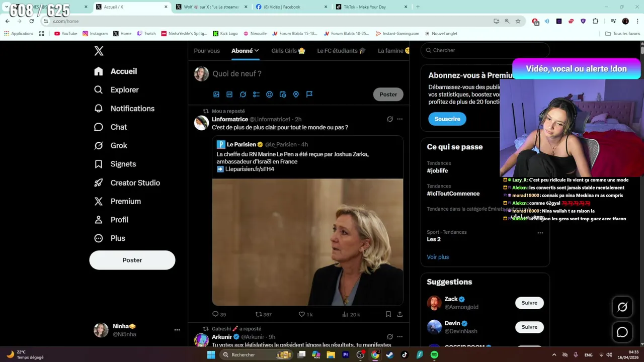Open #IciToutCommence trend

tap(453, 194)
